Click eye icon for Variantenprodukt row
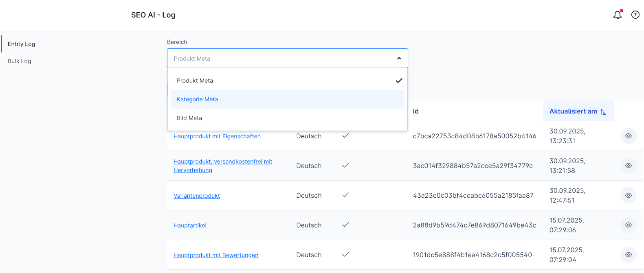 tap(628, 195)
